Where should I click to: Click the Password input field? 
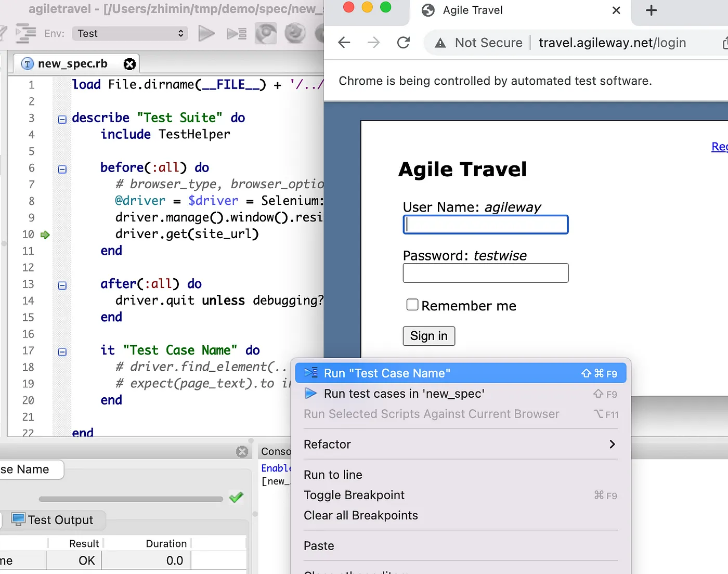tap(486, 273)
